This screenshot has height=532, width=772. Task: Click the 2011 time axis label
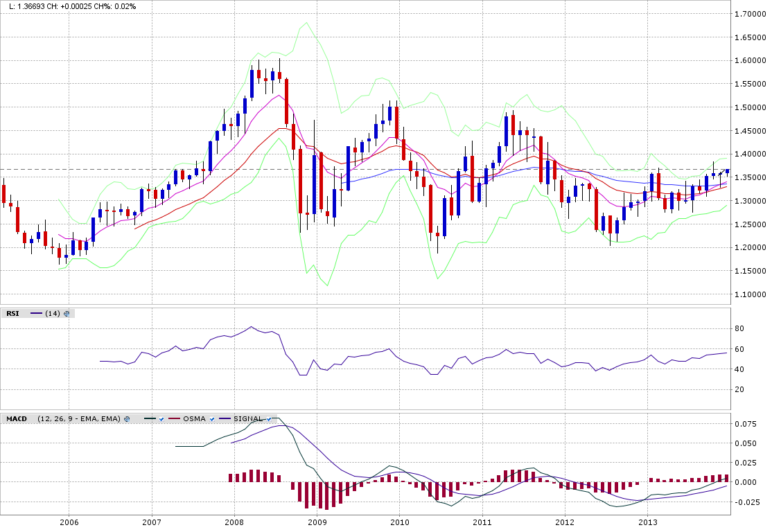[482, 522]
